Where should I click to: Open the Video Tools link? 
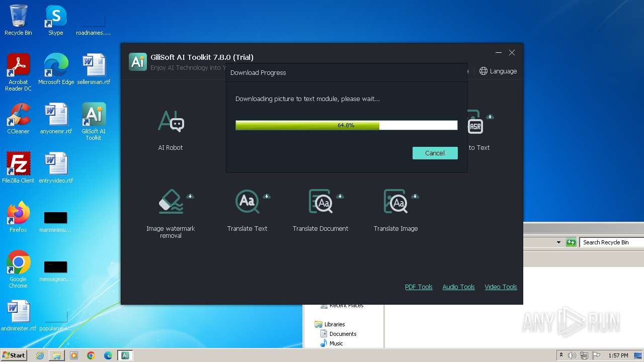point(501,287)
